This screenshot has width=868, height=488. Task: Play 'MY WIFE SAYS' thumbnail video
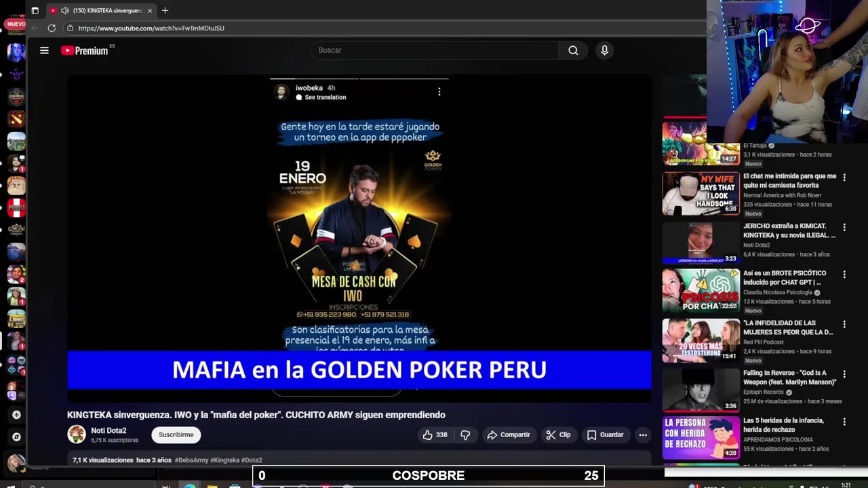(701, 193)
